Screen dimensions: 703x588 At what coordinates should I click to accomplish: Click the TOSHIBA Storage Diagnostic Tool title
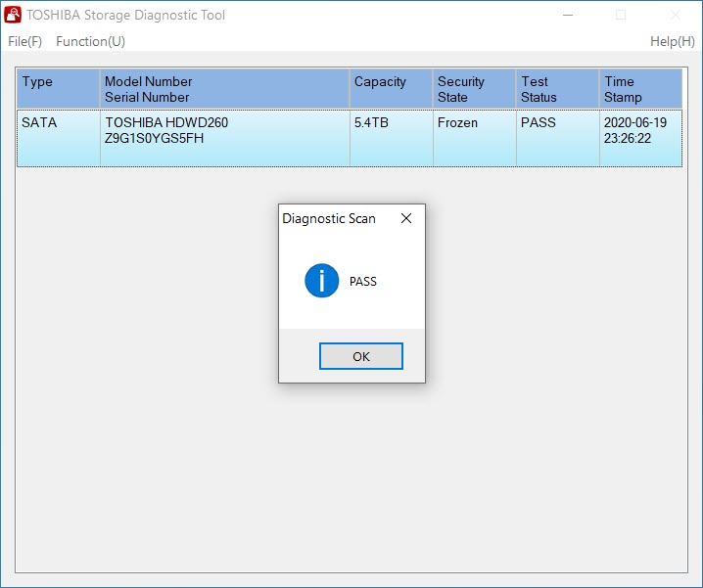[x=125, y=16]
